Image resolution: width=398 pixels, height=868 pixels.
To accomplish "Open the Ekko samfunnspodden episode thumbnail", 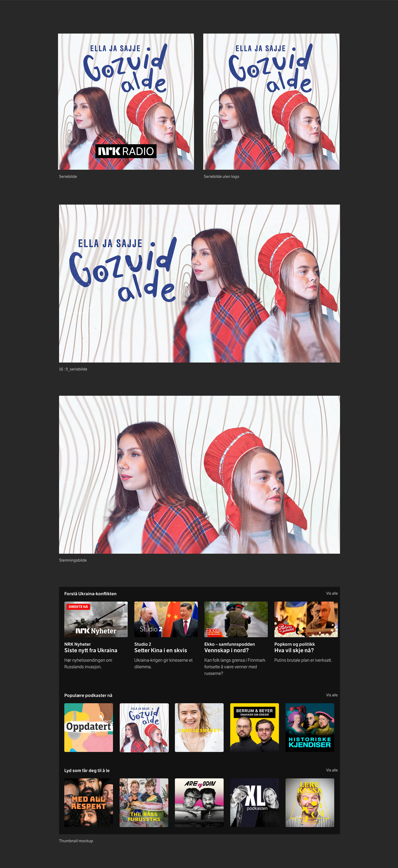I will pos(236,619).
